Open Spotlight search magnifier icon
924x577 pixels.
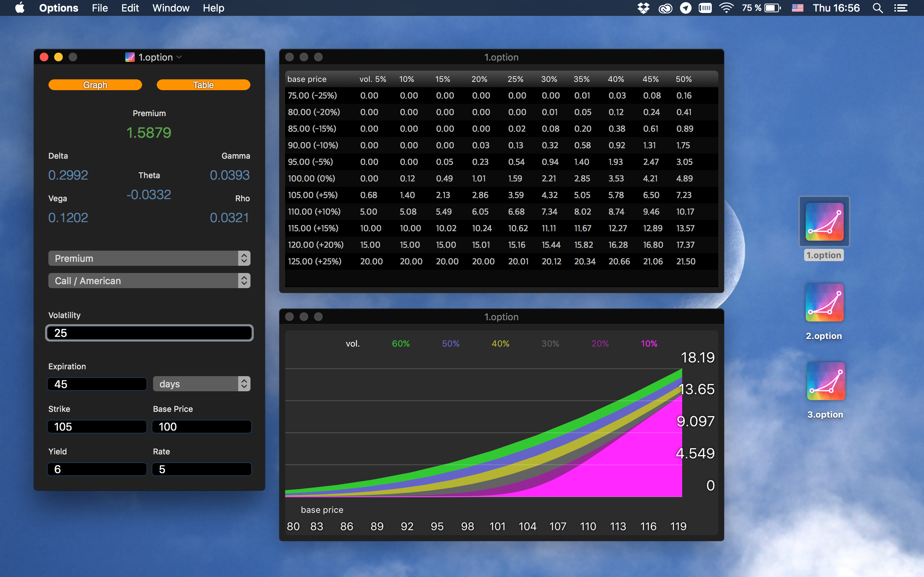point(877,8)
